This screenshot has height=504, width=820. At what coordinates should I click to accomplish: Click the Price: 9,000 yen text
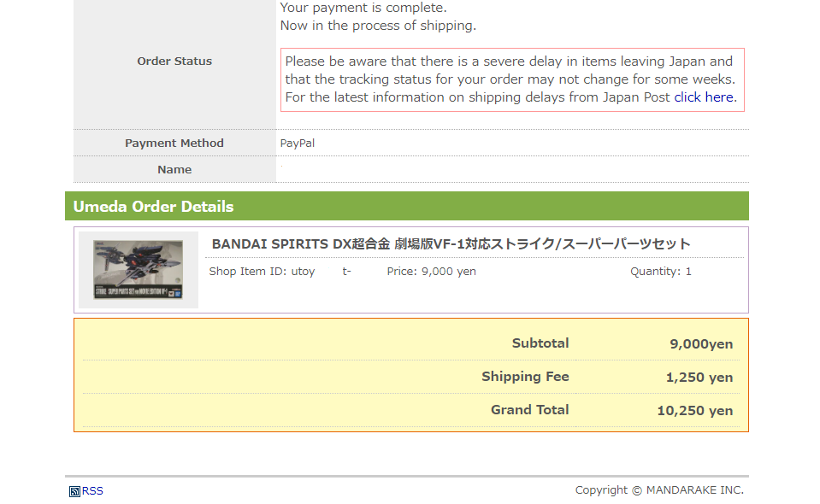[432, 272]
